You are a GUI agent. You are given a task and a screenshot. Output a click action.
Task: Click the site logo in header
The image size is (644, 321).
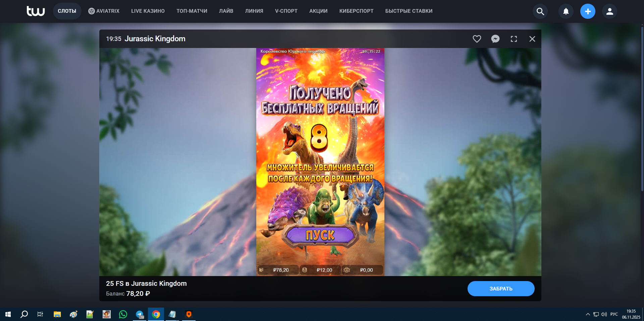click(36, 11)
